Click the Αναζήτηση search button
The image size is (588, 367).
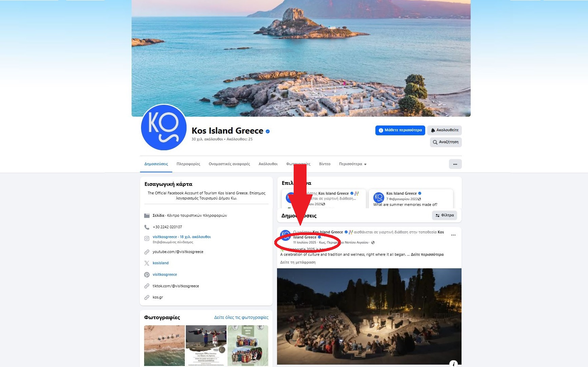(446, 142)
